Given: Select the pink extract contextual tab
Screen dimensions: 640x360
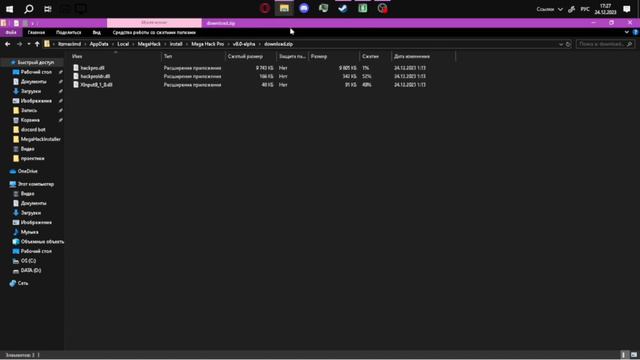Looking at the screenshot, I should pos(154,23).
